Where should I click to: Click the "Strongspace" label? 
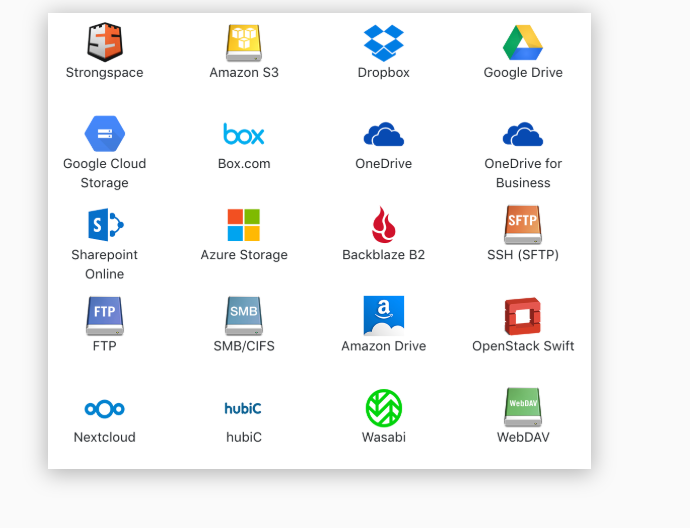coord(105,73)
